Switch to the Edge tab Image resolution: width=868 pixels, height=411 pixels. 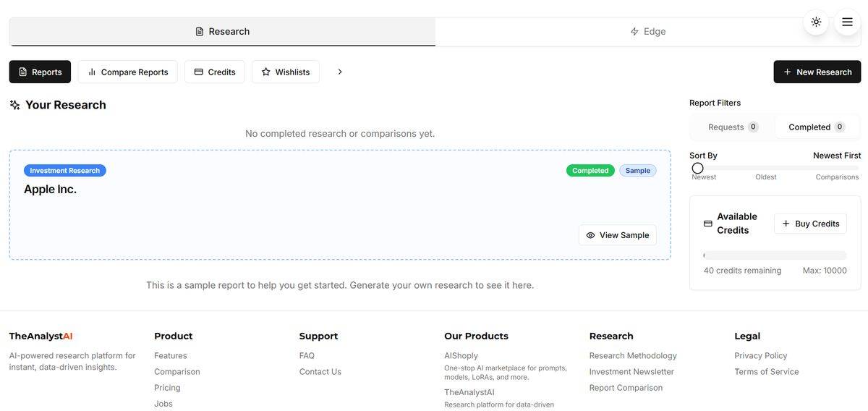[647, 32]
